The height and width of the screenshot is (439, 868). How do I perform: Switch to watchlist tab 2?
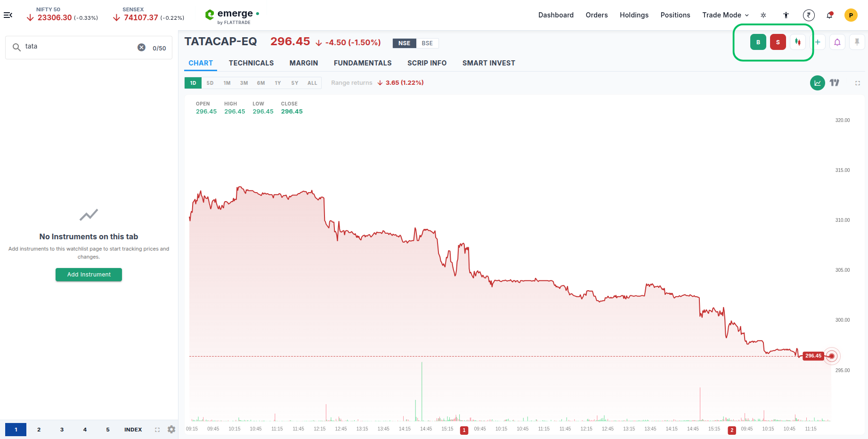coord(39,430)
